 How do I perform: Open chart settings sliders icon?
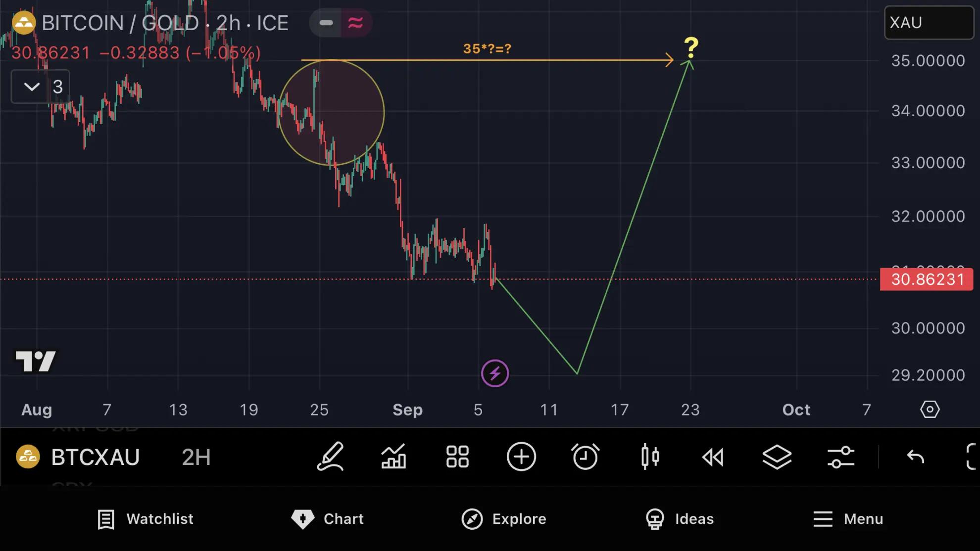pos(841,457)
